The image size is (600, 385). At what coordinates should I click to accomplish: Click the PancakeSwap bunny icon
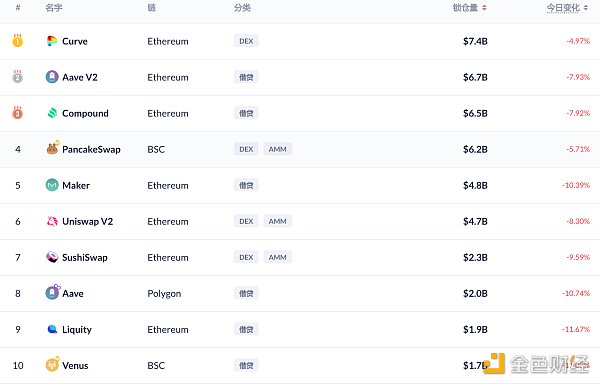(x=53, y=148)
